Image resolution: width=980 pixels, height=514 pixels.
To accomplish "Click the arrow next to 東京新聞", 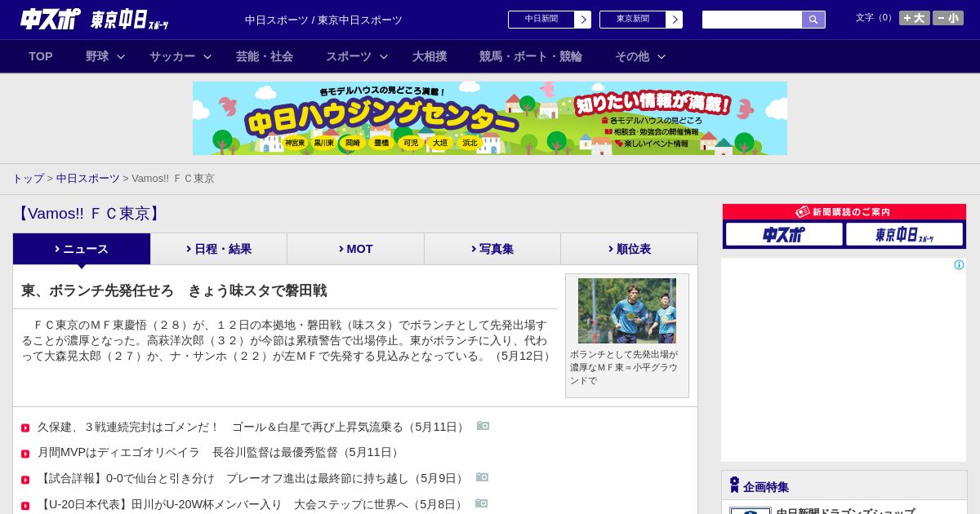I will point(675,20).
